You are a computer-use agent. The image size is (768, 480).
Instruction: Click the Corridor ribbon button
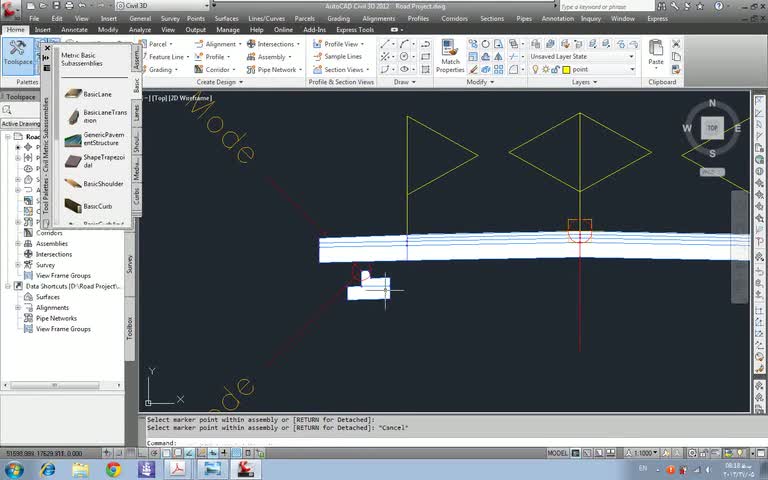(213, 70)
